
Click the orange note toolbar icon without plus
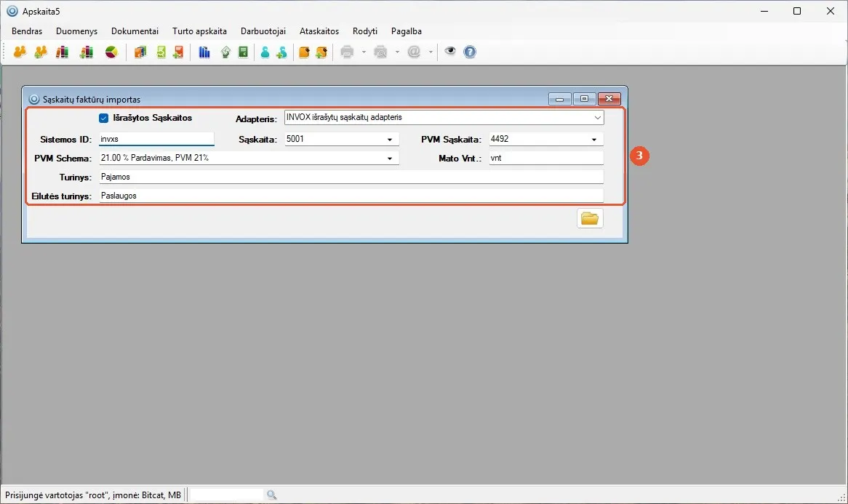tap(304, 52)
